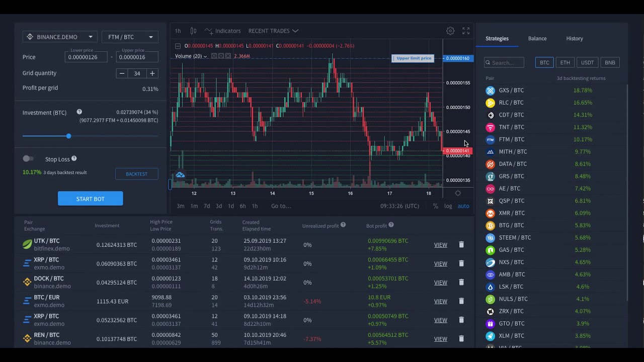
Task: Open the Indicators menu
Action: point(222,31)
